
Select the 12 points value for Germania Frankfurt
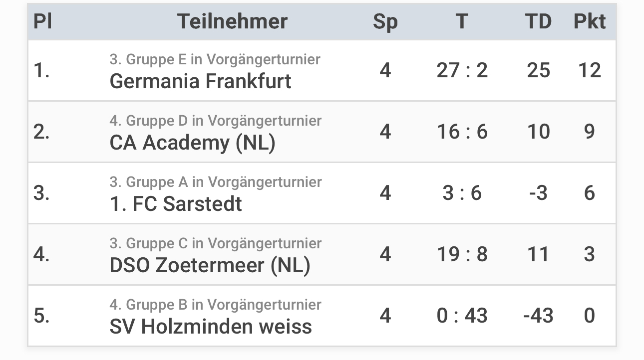click(x=590, y=70)
